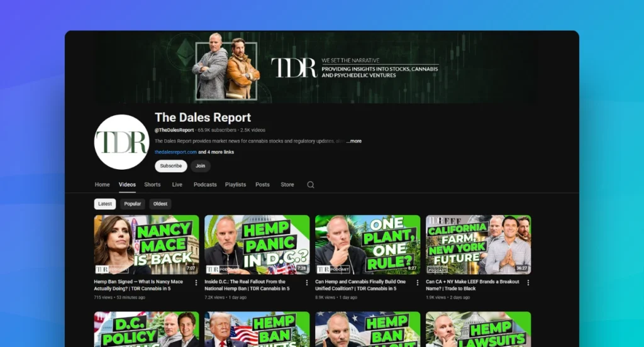Click the '65.9K subscribers' text

point(217,130)
